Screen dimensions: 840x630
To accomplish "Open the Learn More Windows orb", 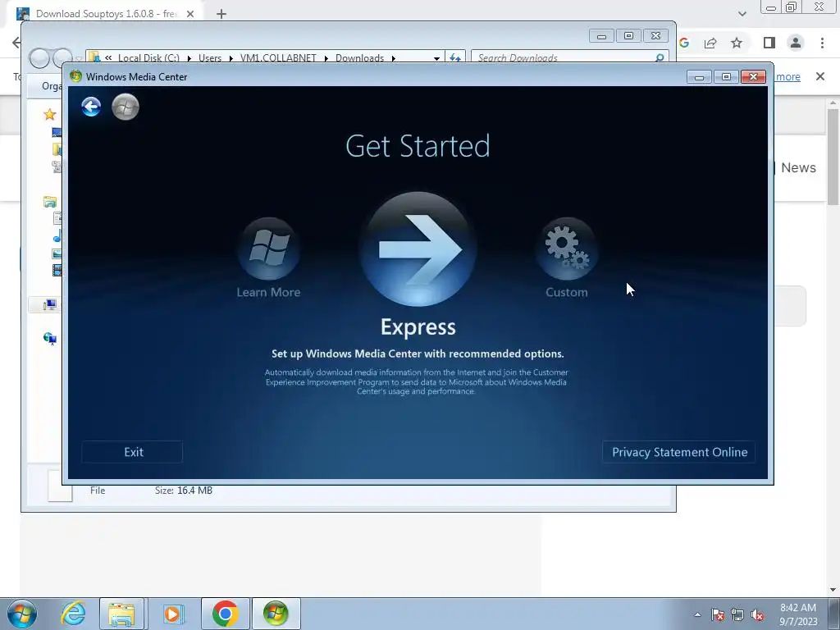I will tap(268, 249).
